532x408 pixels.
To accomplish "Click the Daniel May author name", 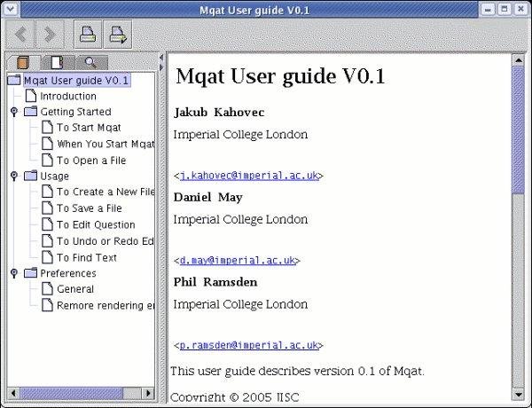I will click(x=208, y=197).
